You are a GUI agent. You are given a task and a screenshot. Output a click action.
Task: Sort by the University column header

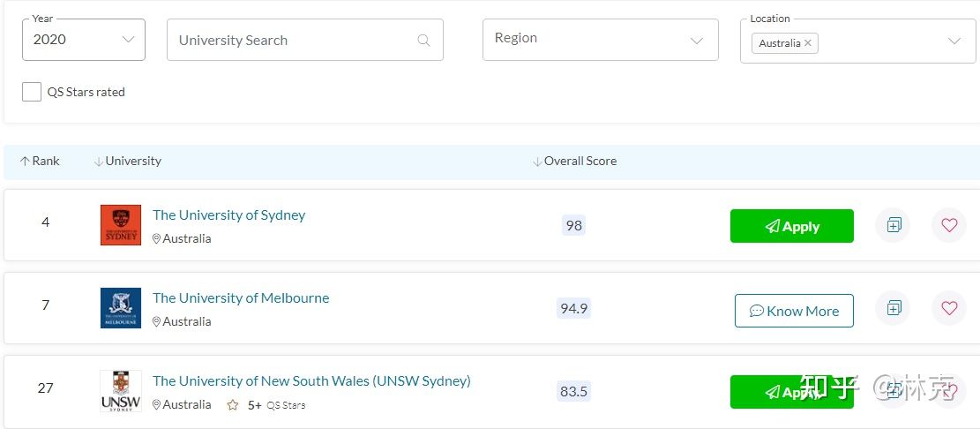point(128,162)
